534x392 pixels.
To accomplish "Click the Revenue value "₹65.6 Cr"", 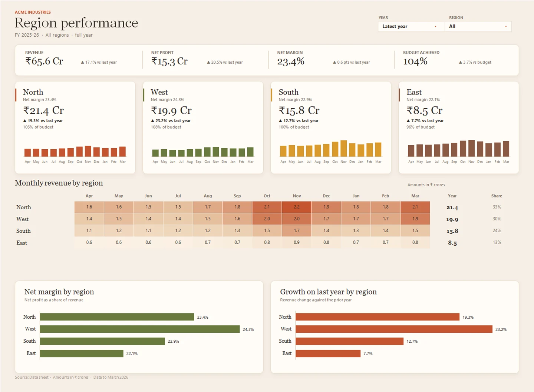I will [44, 61].
